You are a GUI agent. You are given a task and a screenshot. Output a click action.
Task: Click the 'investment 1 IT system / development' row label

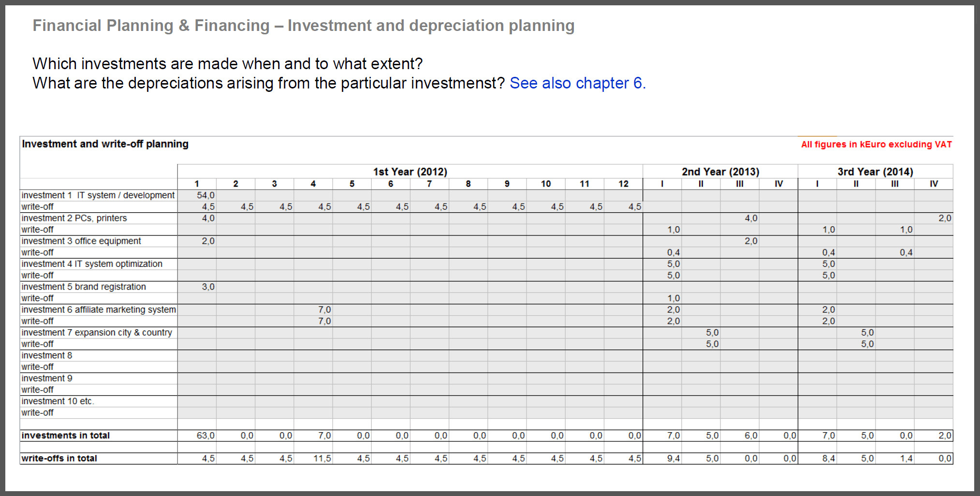point(98,195)
